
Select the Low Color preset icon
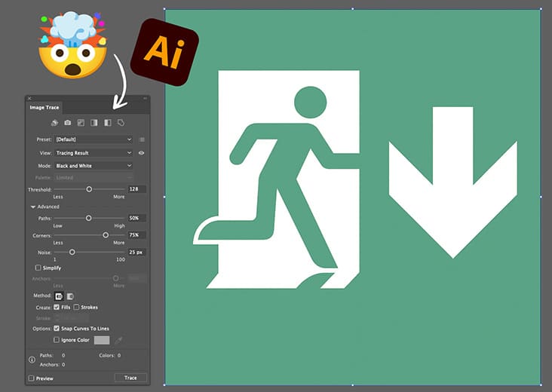coord(81,122)
